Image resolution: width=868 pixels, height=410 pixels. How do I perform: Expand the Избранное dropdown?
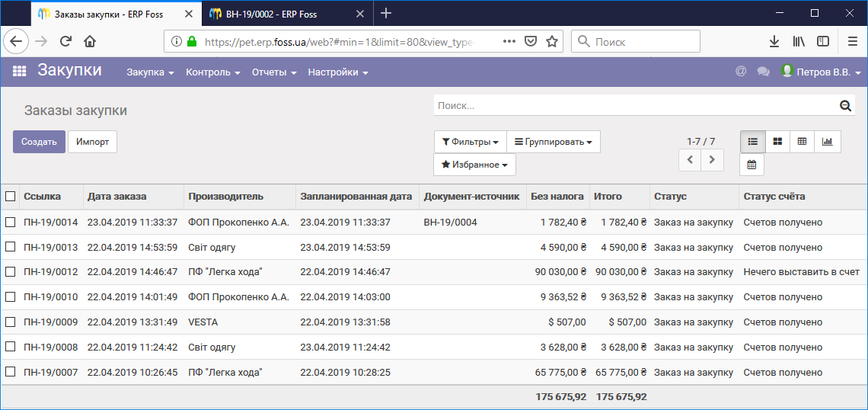tap(474, 165)
